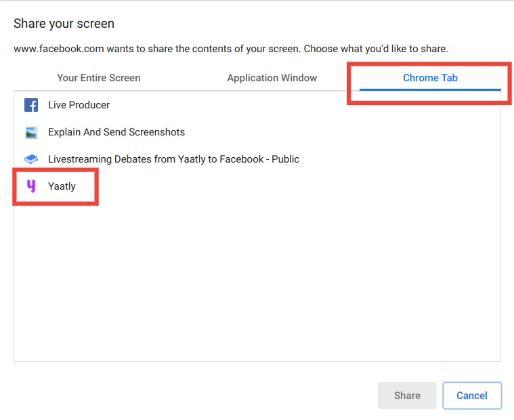514x420 pixels.
Task: Open the Application Window tab
Action: [x=272, y=78]
